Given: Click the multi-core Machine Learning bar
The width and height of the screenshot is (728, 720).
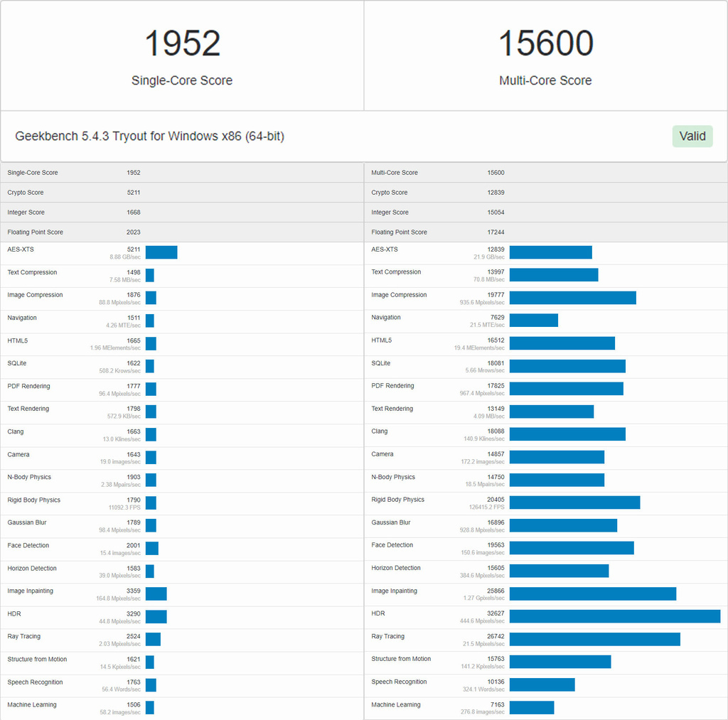Looking at the screenshot, I should click(x=531, y=707).
